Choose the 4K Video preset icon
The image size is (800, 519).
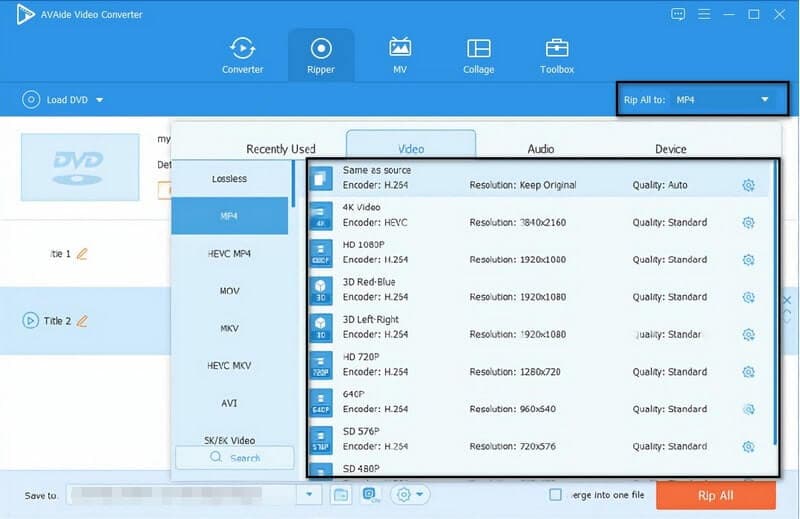click(321, 215)
